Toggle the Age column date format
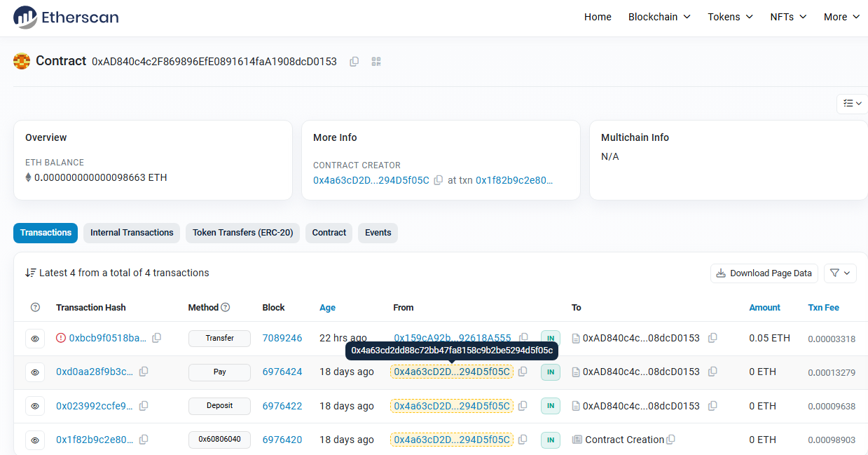 (x=327, y=307)
